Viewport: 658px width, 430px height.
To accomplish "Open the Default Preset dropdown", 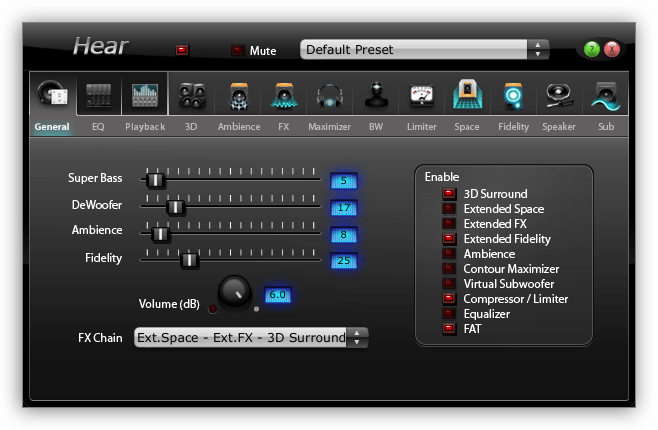I will [424, 50].
